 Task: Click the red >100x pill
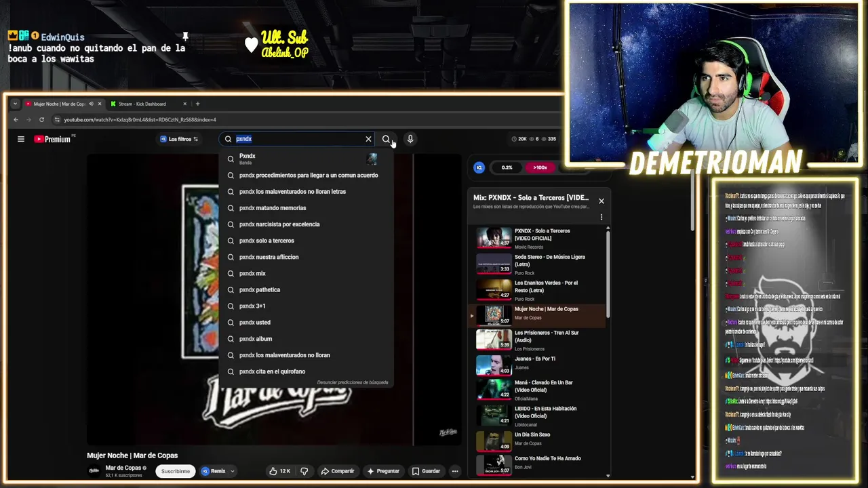point(540,167)
